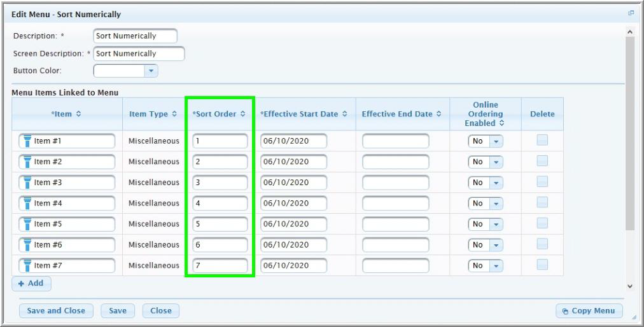Add a new menu item row
The width and height of the screenshot is (644, 327).
tap(31, 283)
